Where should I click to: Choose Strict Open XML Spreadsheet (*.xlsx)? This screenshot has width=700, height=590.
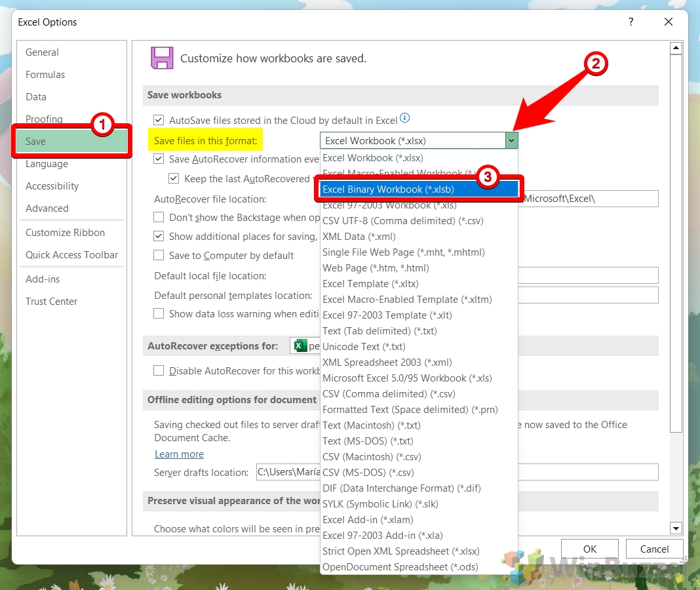419,551
